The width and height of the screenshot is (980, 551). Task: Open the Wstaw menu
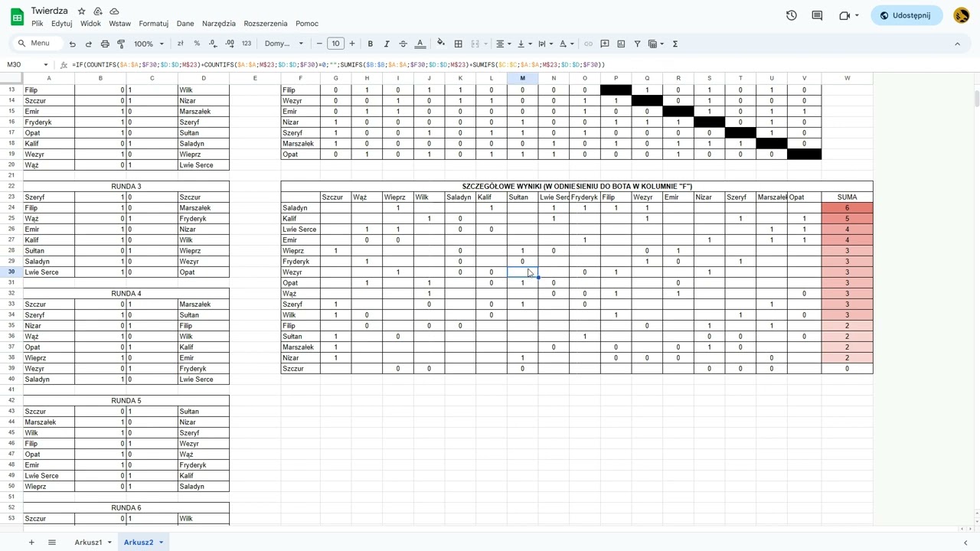coord(119,24)
